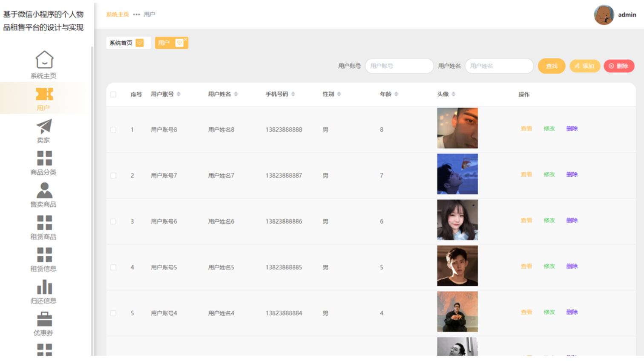
Task: Toggle sorting on 用户账号 column
Action: click(x=178, y=95)
